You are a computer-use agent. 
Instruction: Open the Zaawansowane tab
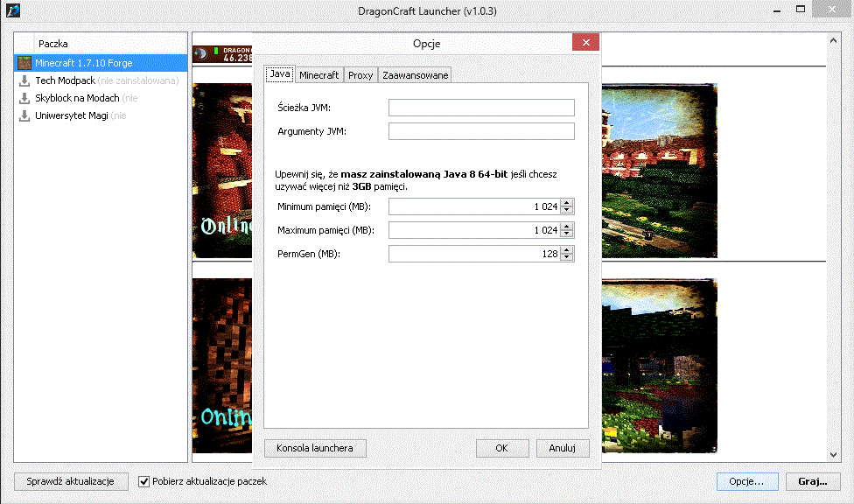[x=415, y=75]
